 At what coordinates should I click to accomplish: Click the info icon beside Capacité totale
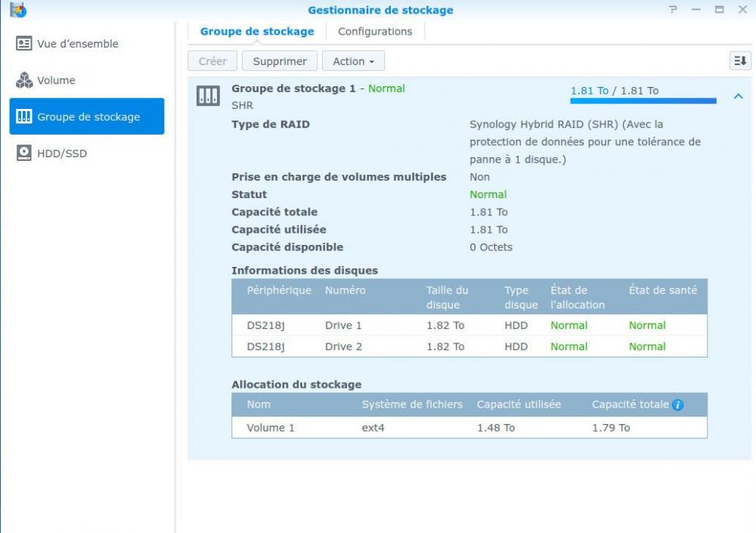(x=677, y=405)
